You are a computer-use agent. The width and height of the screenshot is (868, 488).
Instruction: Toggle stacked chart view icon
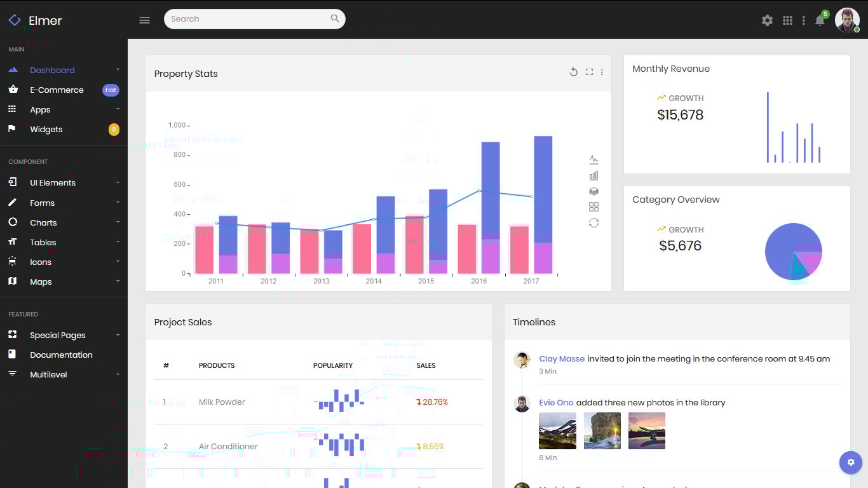(593, 191)
